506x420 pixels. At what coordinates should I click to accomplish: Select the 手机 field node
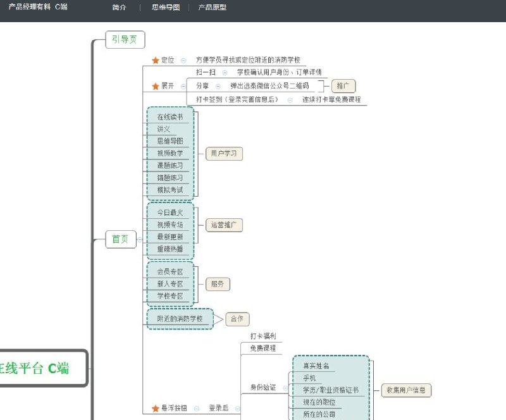pos(309,378)
